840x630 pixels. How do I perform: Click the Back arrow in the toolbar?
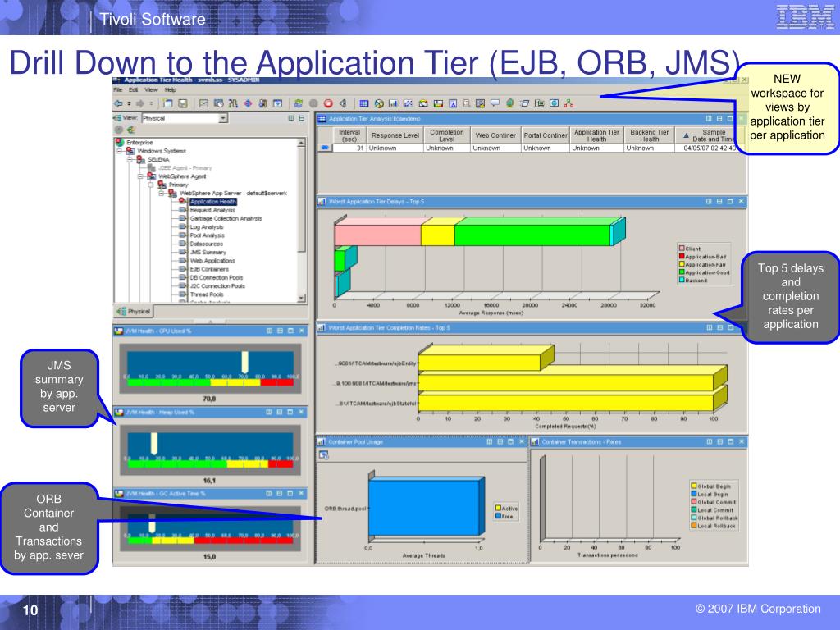pyautogui.click(x=117, y=103)
